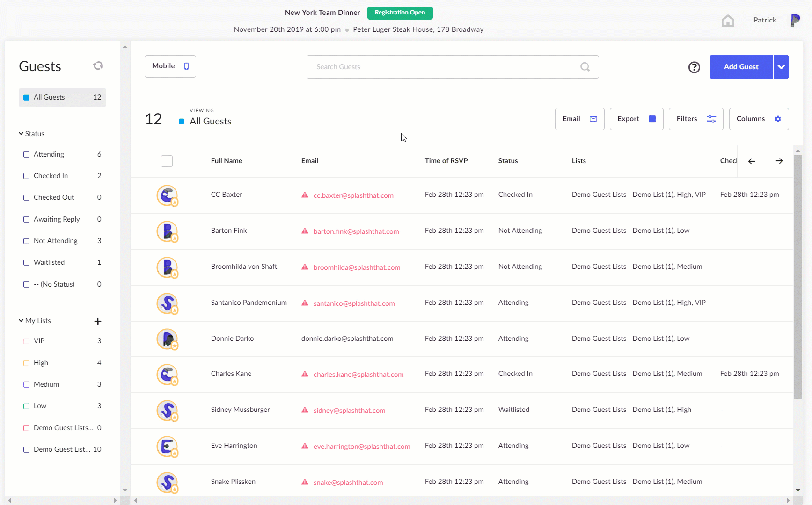Go to next columns with right arrow
This screenshot has width=812, height=505.
point(779,161)
